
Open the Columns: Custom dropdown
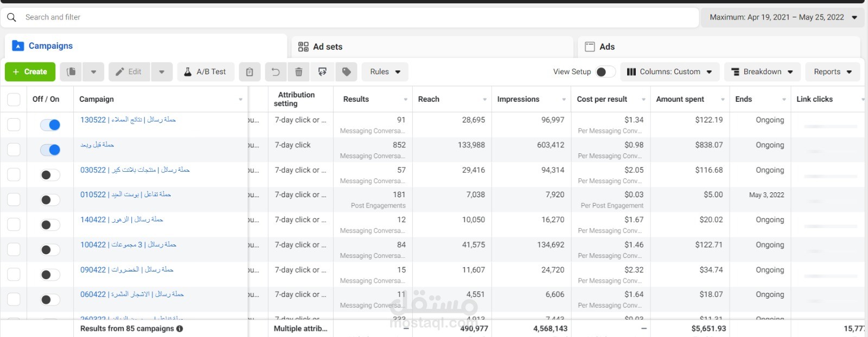click(669, 72)
